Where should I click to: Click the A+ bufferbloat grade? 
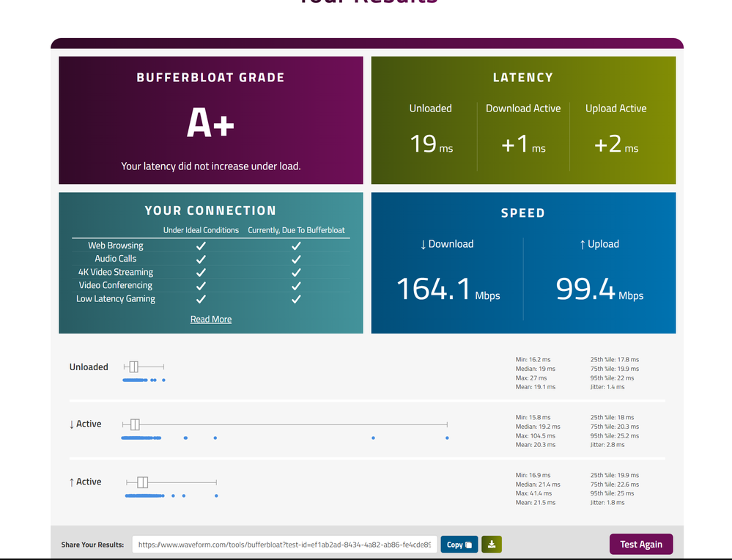click(x=210, y=123)
